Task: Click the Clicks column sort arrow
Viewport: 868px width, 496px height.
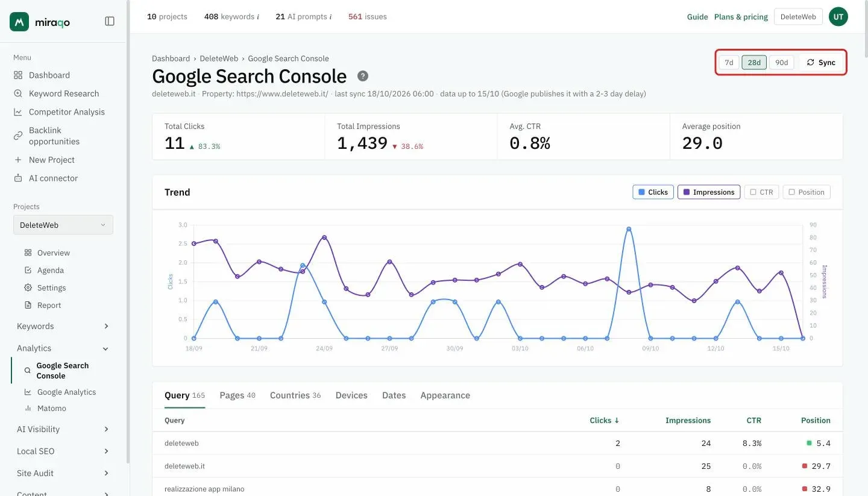Action: (x=617, y=421)
